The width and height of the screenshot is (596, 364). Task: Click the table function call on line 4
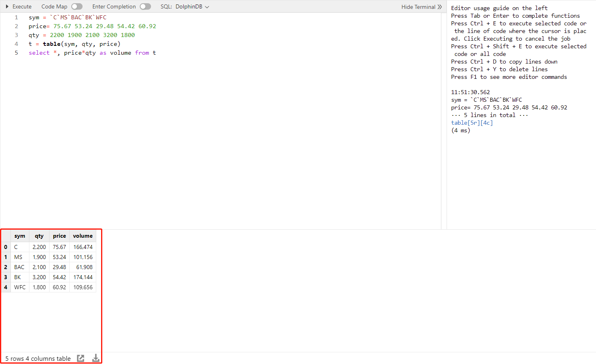(x=52, y=44)
